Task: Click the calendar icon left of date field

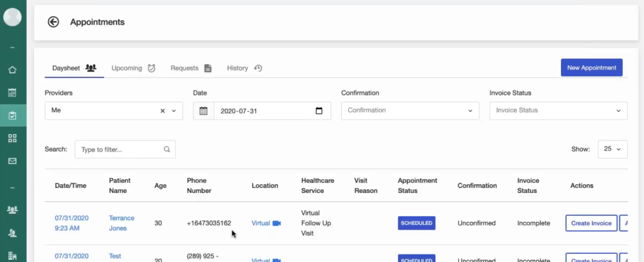Action: (x=203, y=111)
